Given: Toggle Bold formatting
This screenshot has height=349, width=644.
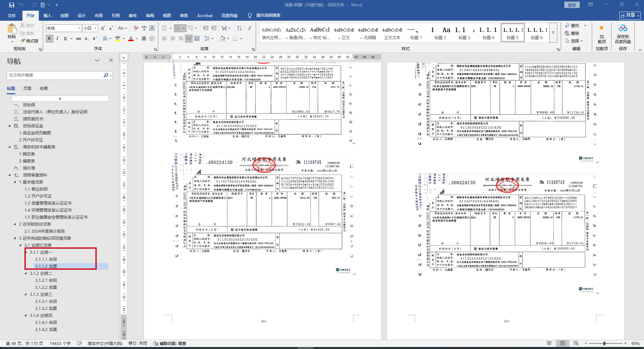Looking at the screenshot, I should click(50, 39).
